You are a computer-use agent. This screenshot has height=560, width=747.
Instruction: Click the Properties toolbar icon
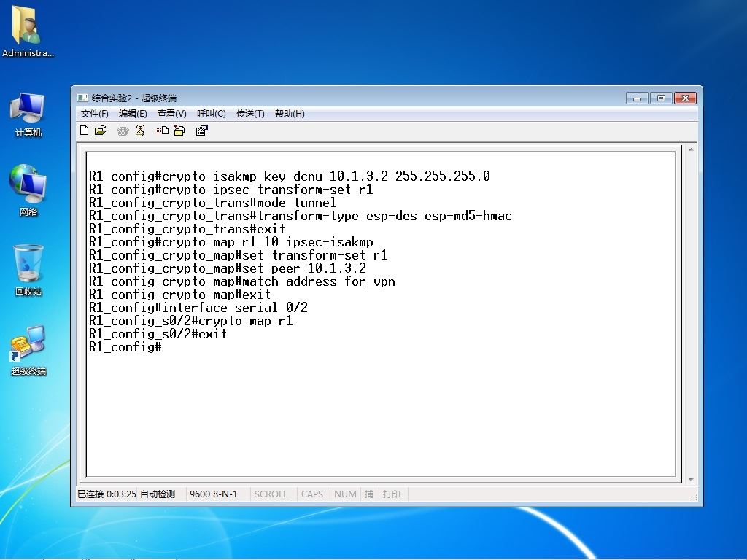[x=202, y=131]
